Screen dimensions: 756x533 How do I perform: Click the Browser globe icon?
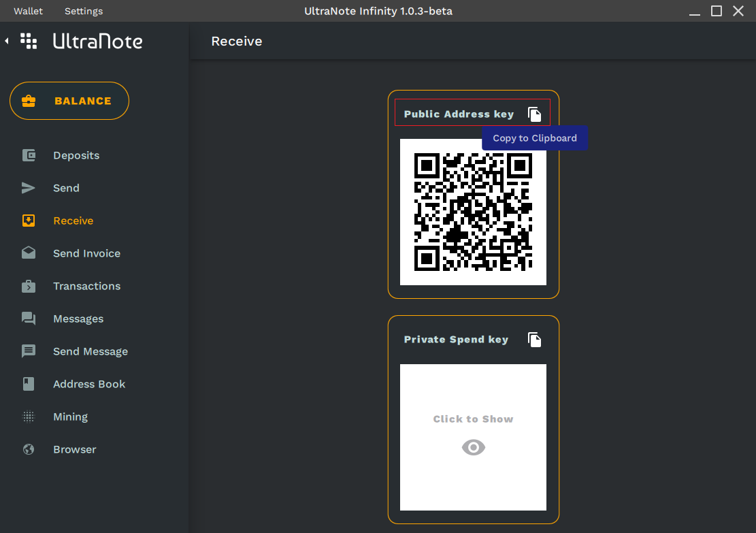(29, 449)
